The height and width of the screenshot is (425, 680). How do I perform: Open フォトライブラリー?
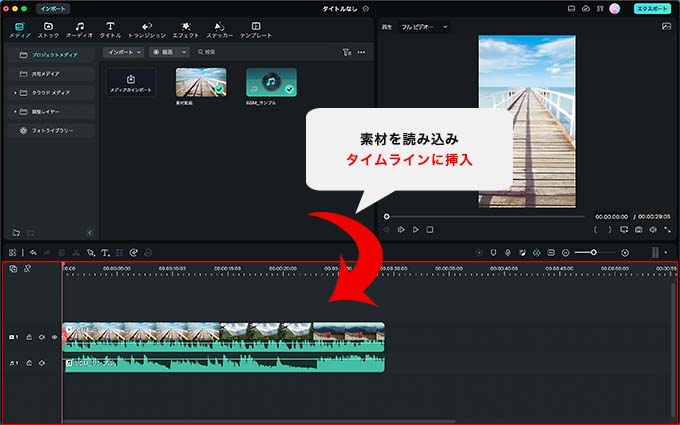coord(51,131)
